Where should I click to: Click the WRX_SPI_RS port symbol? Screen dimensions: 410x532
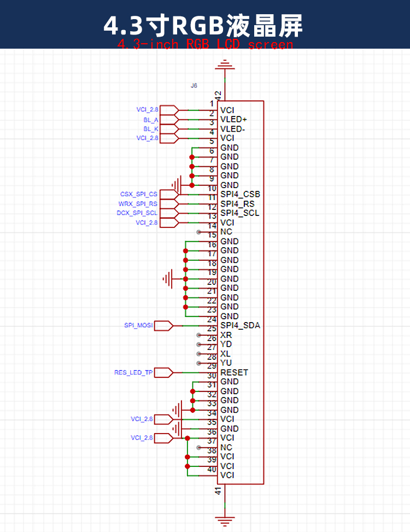coord(169,204)
